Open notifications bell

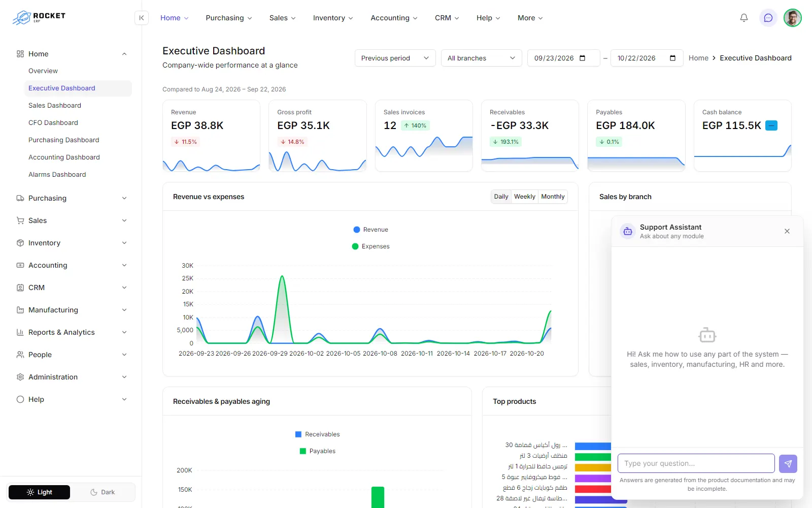(744, 18)
